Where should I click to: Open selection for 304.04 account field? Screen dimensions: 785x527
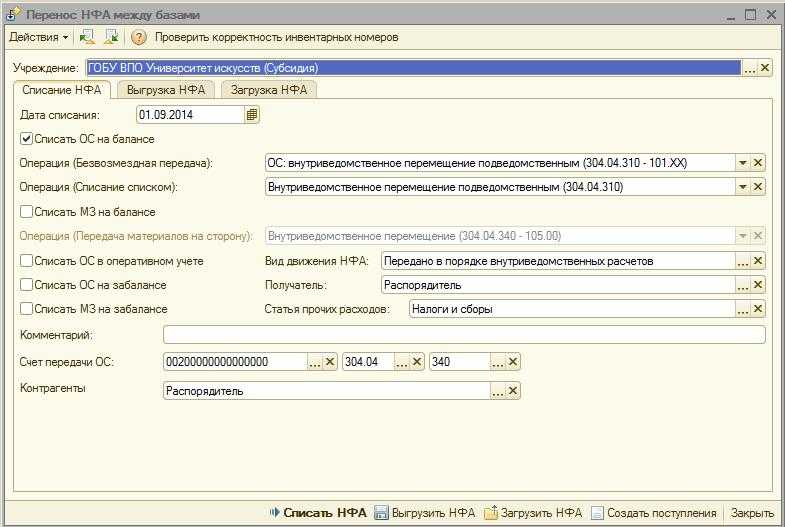(402, 362)
